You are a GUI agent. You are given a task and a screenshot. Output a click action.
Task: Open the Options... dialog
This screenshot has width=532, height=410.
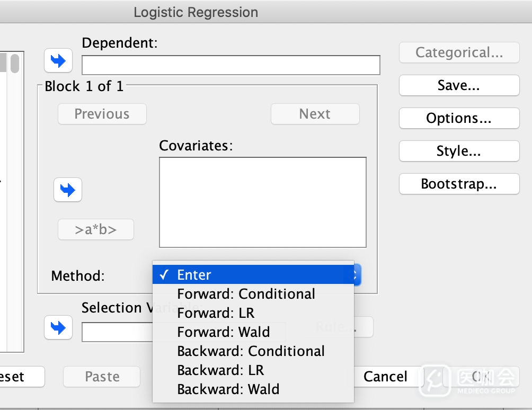pos(459,118)
